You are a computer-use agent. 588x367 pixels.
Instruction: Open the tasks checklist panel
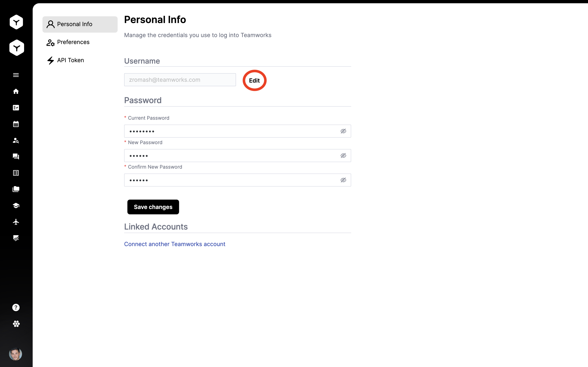(x=16, y=108)
